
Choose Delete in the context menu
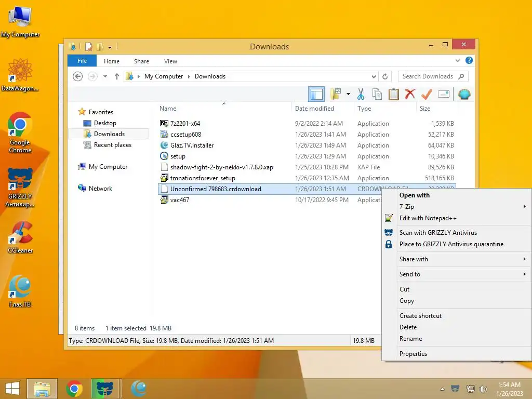tap(457, 327)
